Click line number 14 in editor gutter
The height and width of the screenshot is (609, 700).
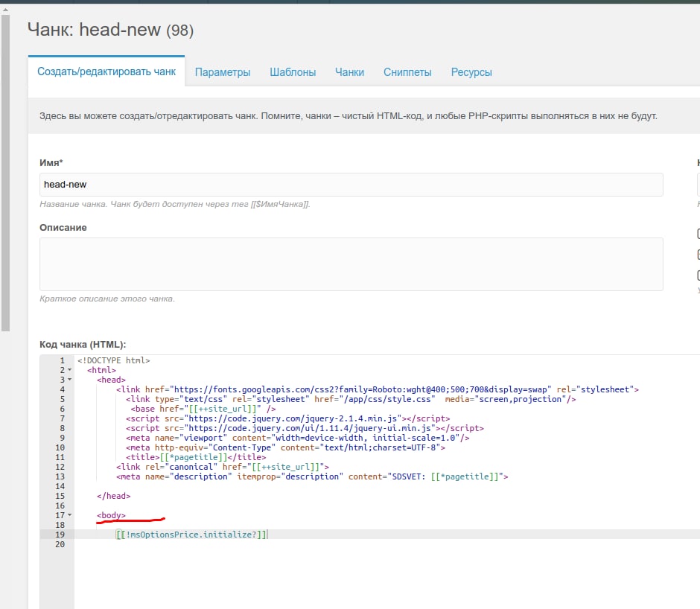point(60,486)
